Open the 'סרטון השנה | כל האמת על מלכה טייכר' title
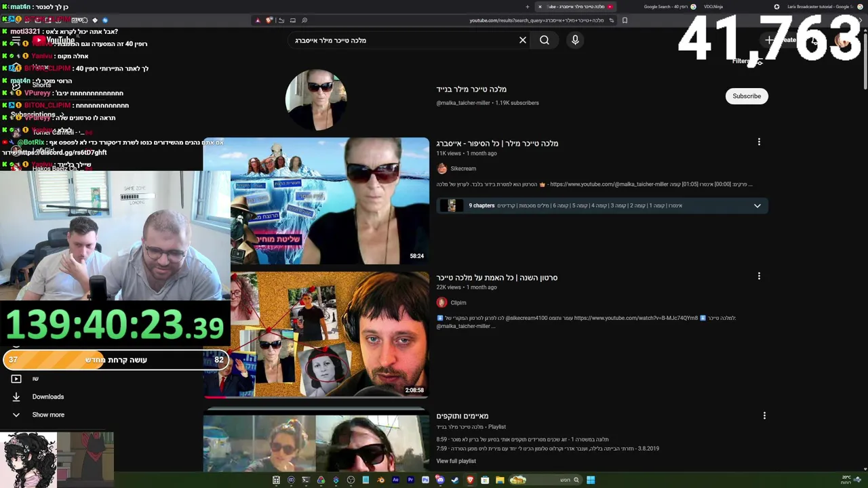The width and height of the screenshot is (868, 488). (497, 277)
